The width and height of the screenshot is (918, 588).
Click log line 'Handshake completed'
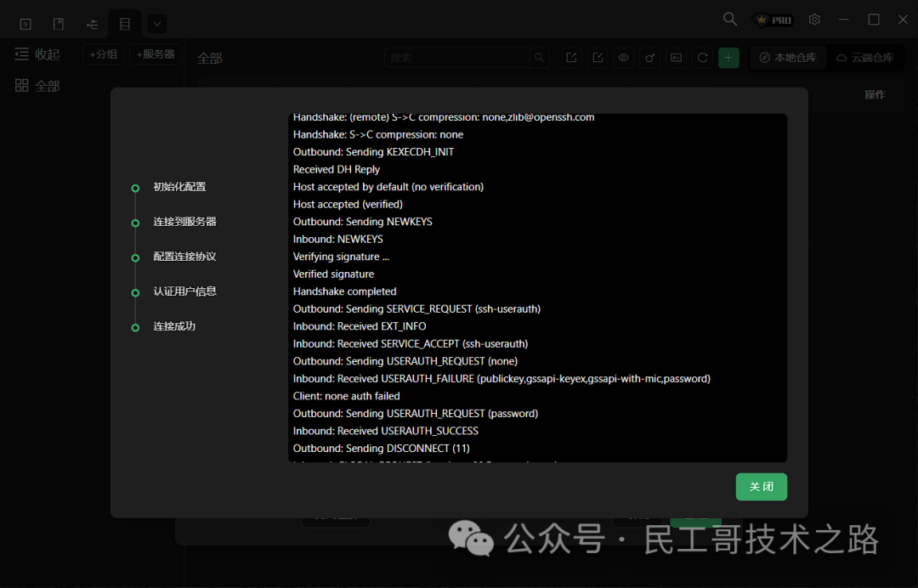point(345,291)
